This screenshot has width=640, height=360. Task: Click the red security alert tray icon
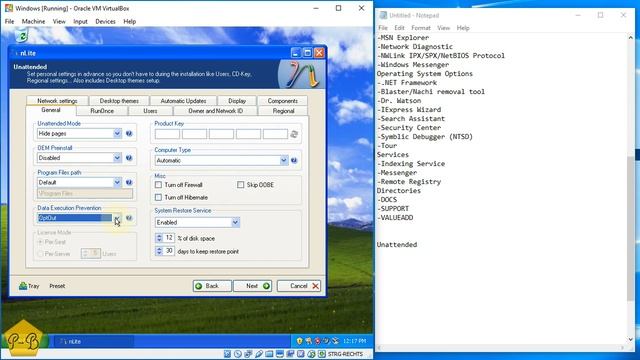[318, 341]
